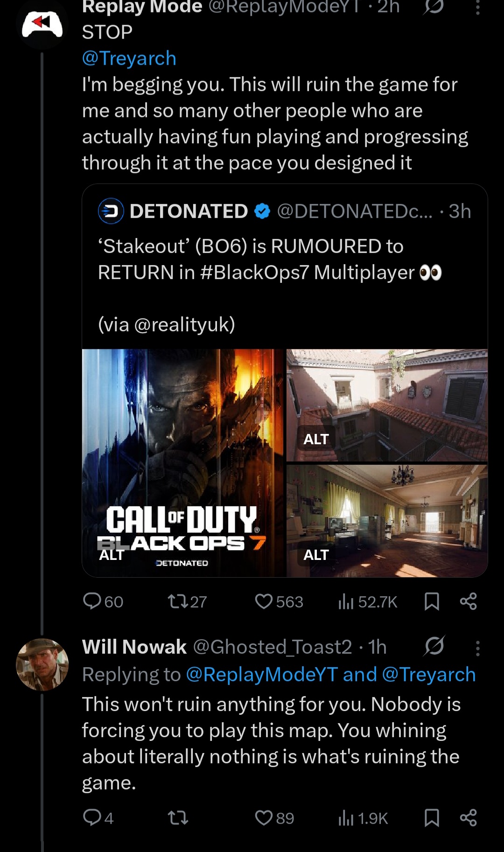Share Will Nowak's reply
This screenshot has height=852, width=504.
[x=468, y=818]
